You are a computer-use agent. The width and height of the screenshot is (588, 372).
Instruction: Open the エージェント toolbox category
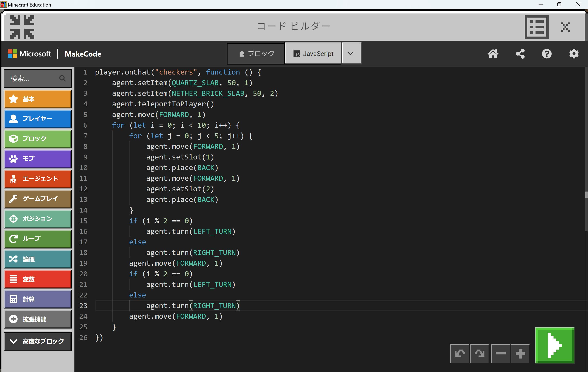(x=38, y=179)
